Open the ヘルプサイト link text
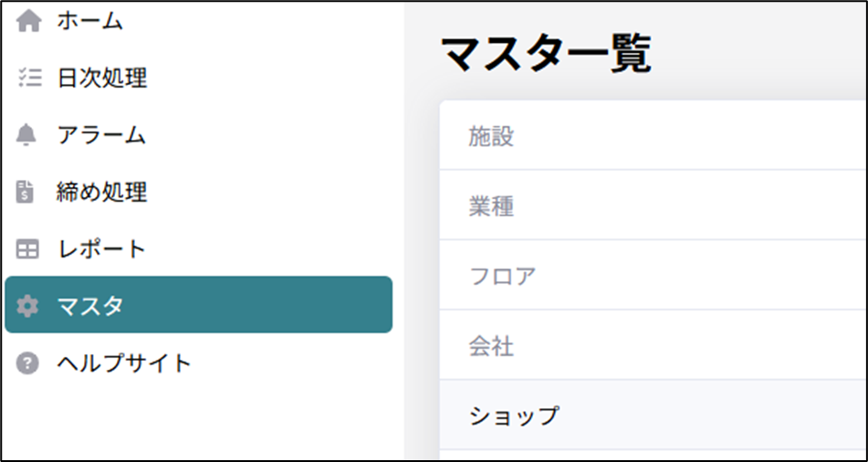Screen dimensions: 868x462 coord(124,363)
